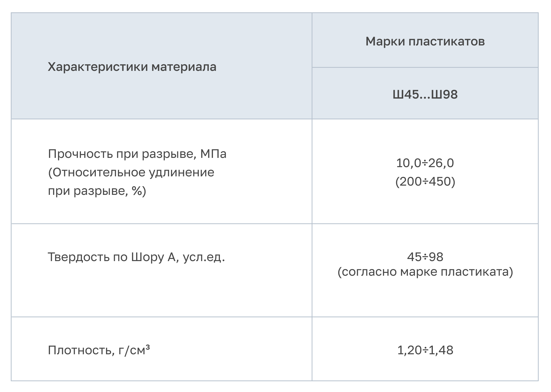Select the 'Ш45...Ш98' subheader cell
551x392 pixels.
pos(425,94)
